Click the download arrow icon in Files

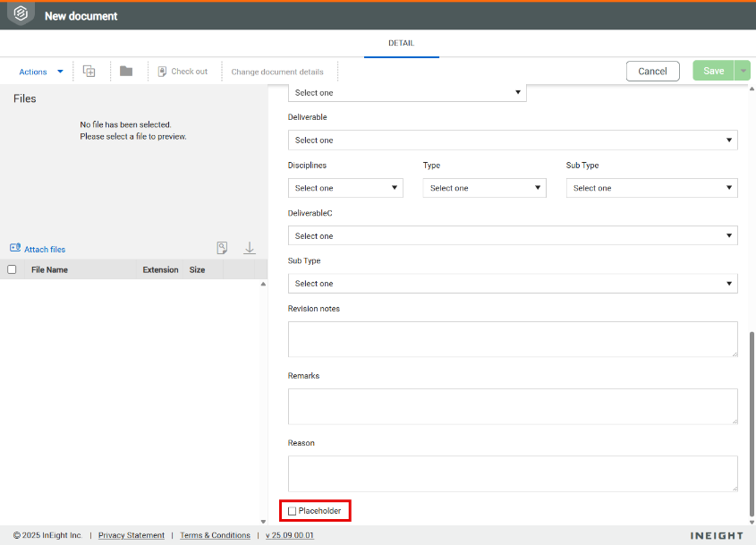click(x=250, y=249)
